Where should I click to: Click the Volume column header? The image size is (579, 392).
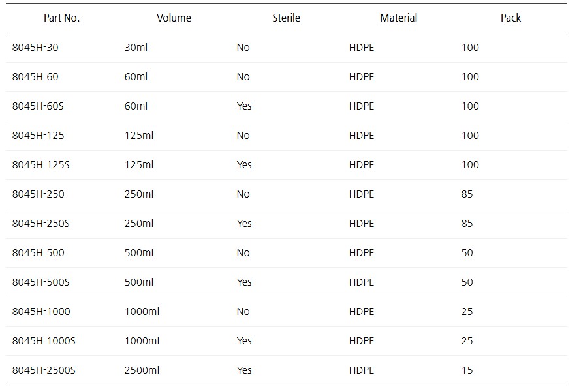point(174,18)
